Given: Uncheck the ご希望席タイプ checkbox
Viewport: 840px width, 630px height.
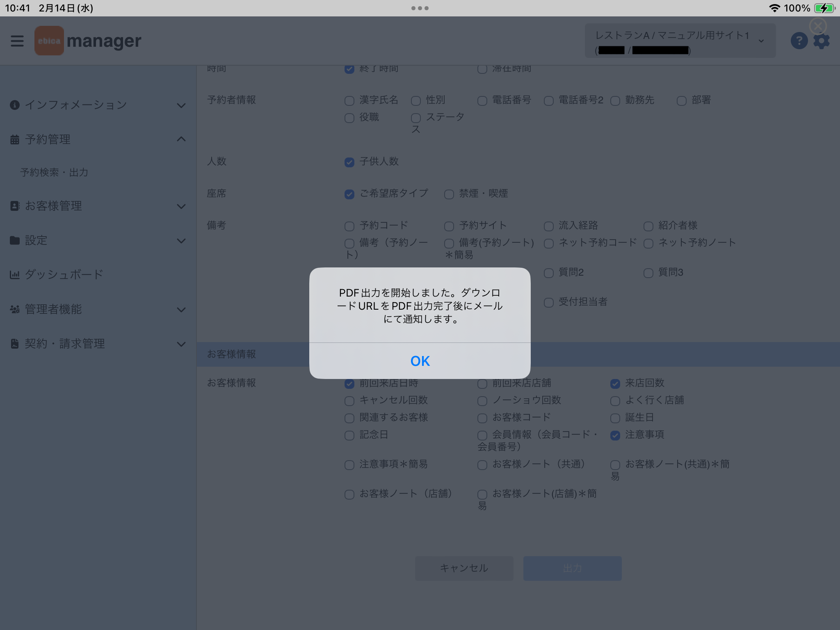Looking at the screenshot, I should (349, 194).
